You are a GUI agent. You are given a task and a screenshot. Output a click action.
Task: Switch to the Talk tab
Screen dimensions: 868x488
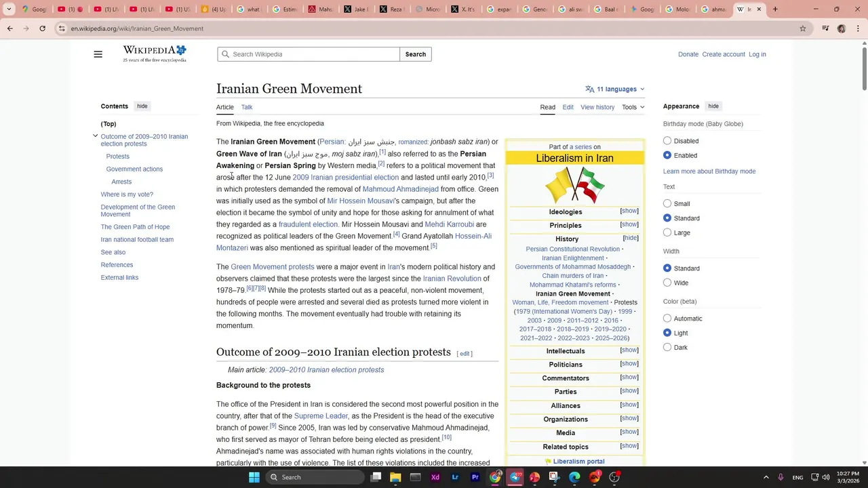pos(247,107)
